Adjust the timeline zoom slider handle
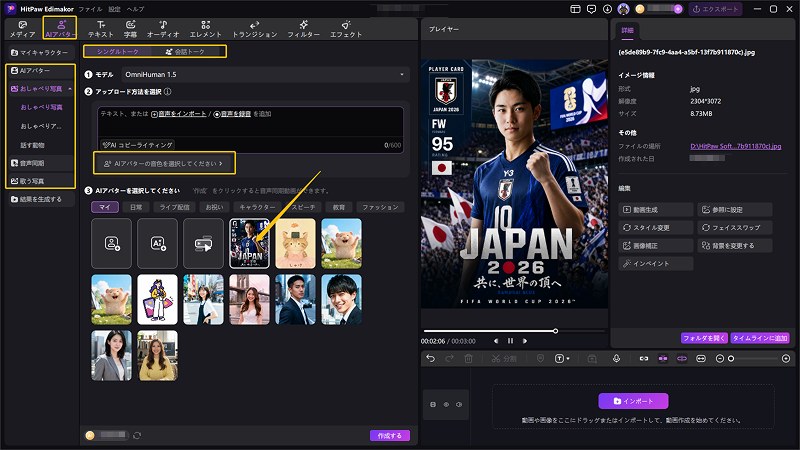The height and width of the screenshot is (450, 800). click(x=731, y=359)
